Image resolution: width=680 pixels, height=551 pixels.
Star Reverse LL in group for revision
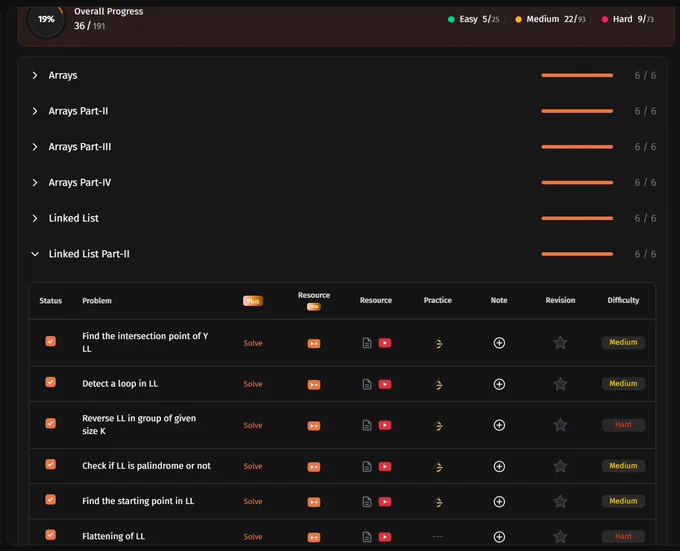[x=560, y=425]
